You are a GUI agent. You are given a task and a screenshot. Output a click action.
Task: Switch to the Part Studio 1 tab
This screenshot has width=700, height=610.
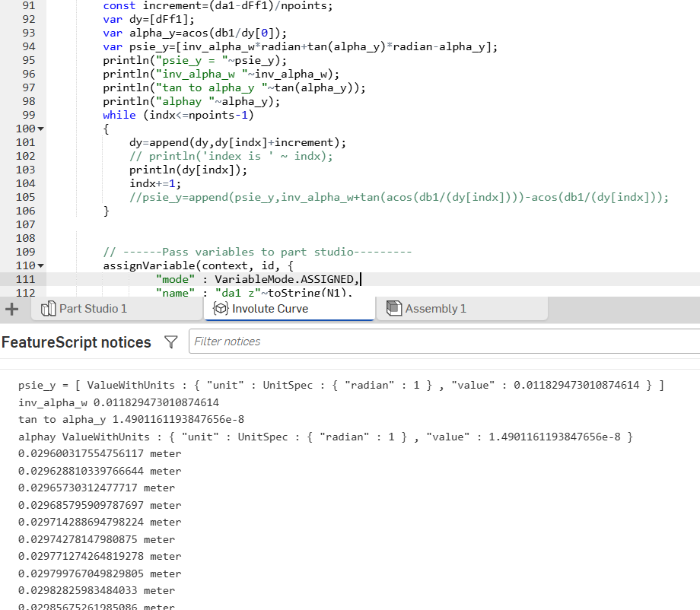(116, 309)
